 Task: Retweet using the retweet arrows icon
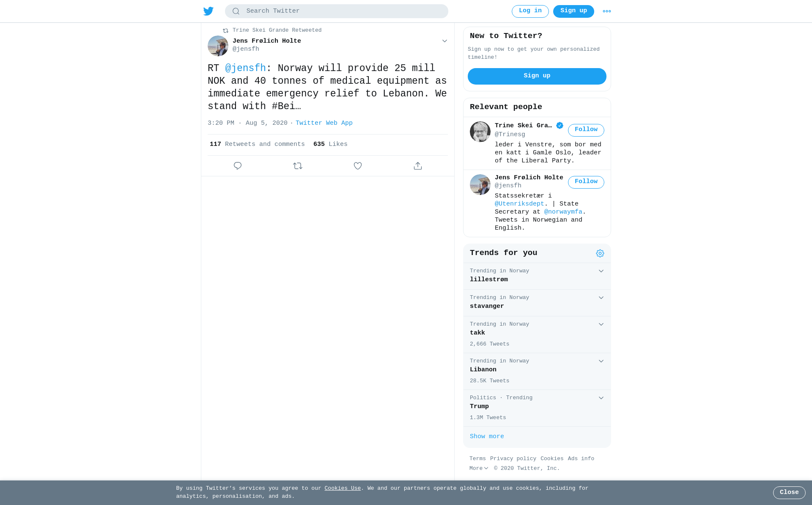coord(298,166)
